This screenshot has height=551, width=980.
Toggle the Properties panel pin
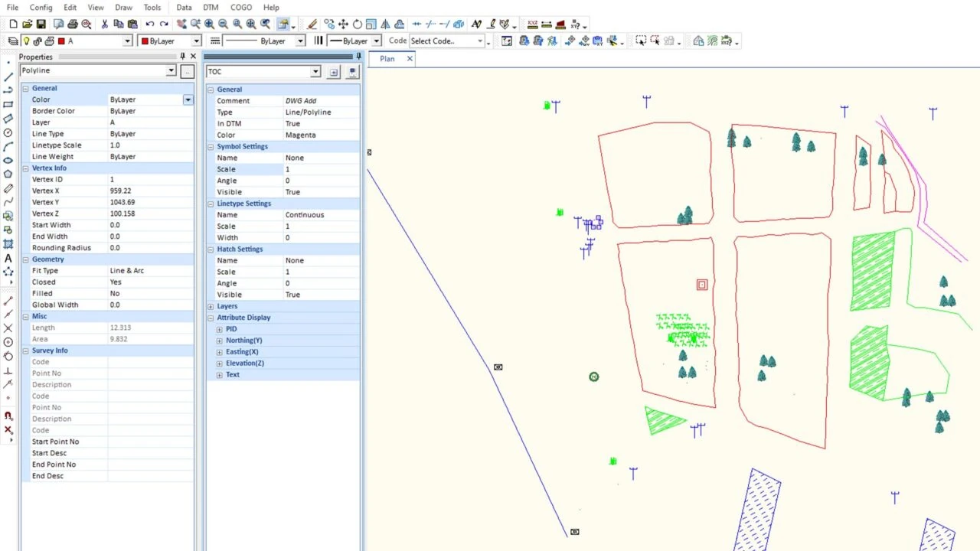pos(182,57)
